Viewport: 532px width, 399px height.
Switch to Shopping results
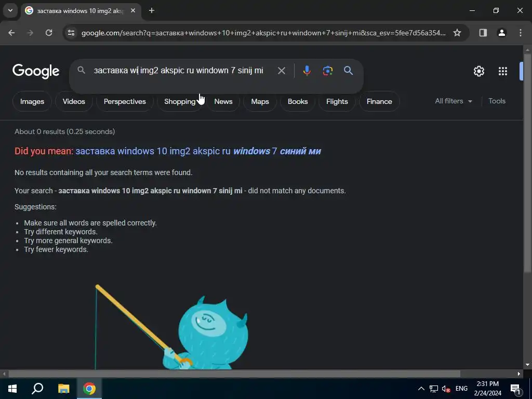coord(180,101)
